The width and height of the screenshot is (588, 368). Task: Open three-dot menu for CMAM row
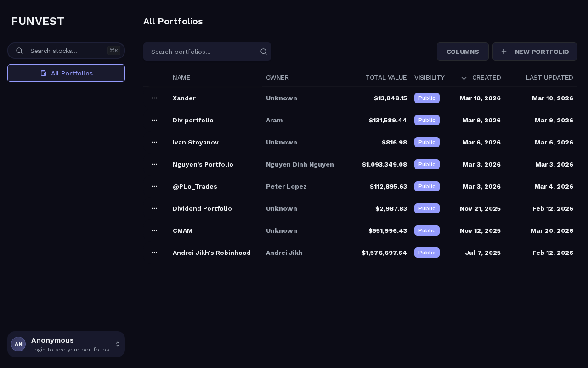[x=154, y=230]
